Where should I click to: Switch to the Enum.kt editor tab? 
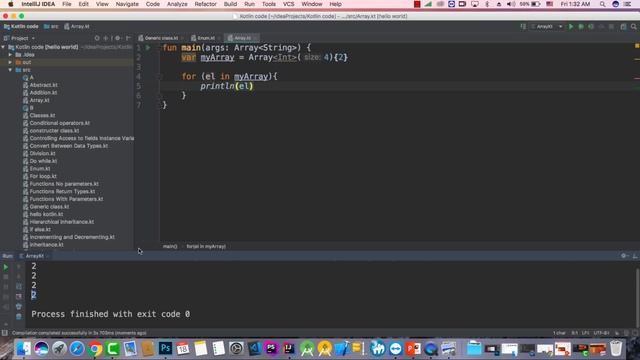click(206, 38)
